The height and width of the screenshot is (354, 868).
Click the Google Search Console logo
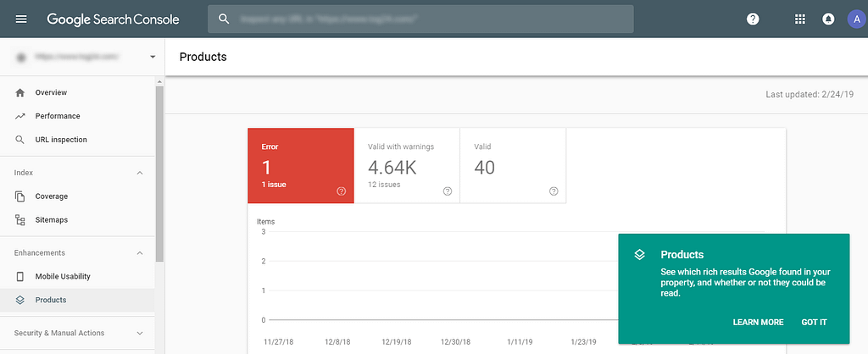[x=113, y=19]
